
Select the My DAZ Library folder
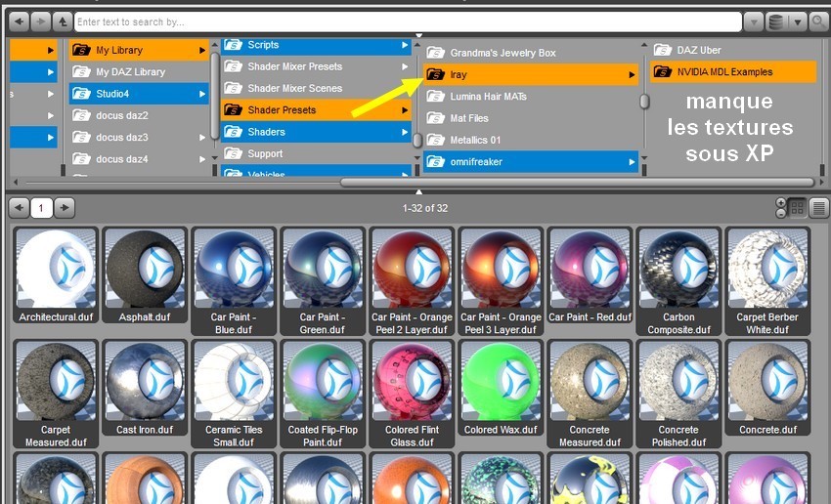pyautogui.click(x=139, y=71)
